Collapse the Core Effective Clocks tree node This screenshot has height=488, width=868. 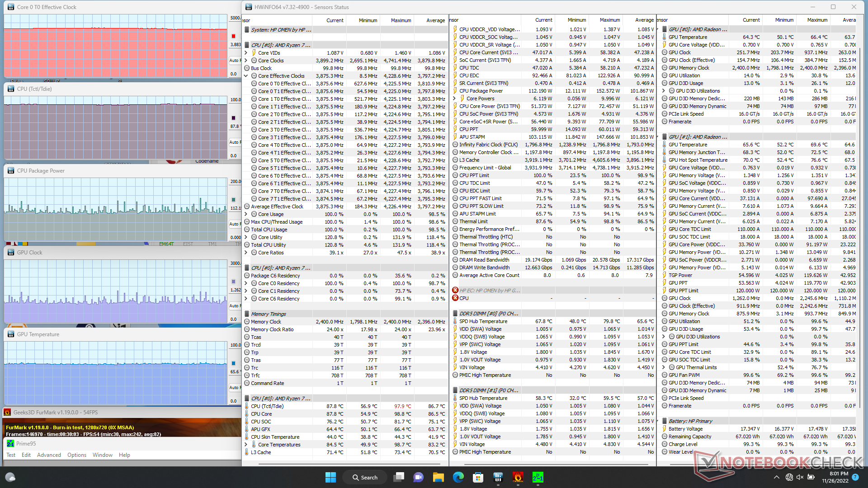(x=246, y=76)
